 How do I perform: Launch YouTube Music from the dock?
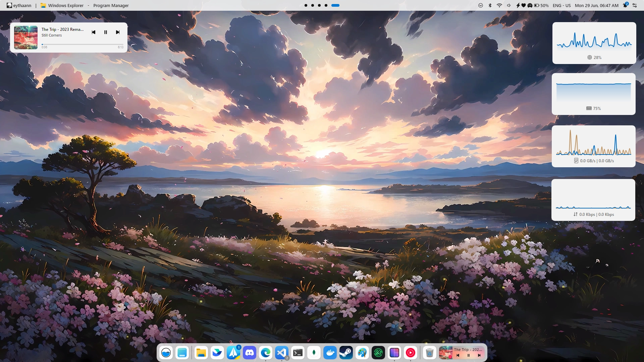coord(411,353)
